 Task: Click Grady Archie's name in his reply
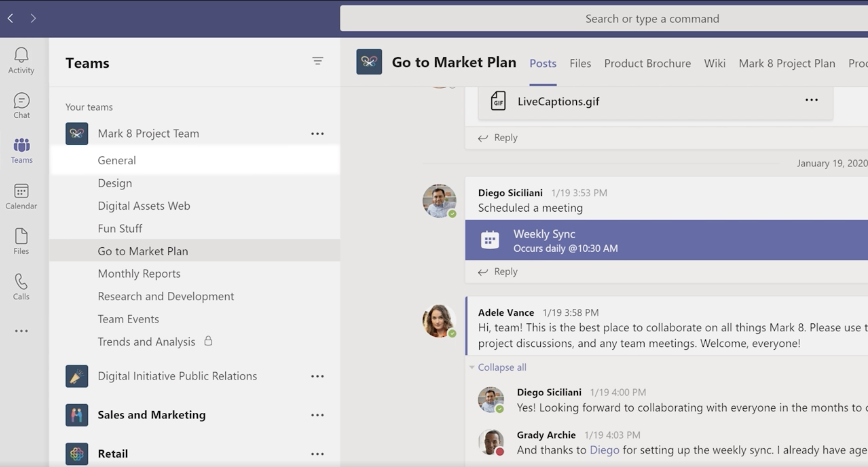[x=546, y=435]
